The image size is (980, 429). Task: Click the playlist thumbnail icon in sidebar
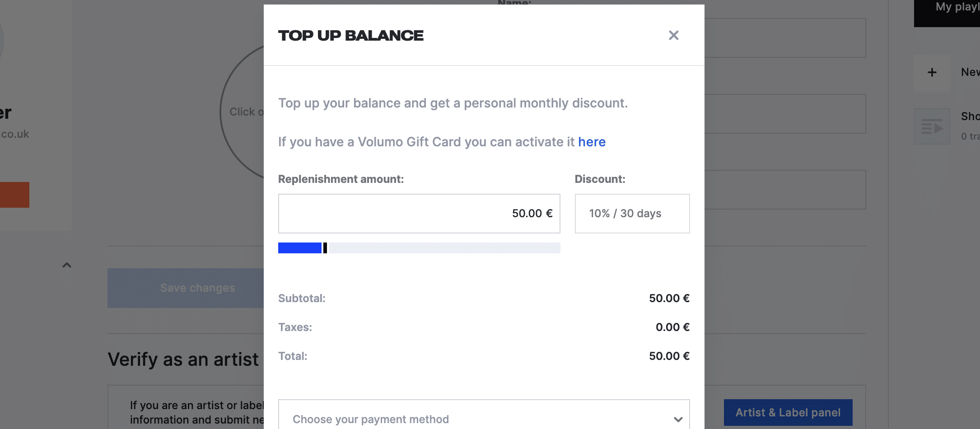click(932, 126)
